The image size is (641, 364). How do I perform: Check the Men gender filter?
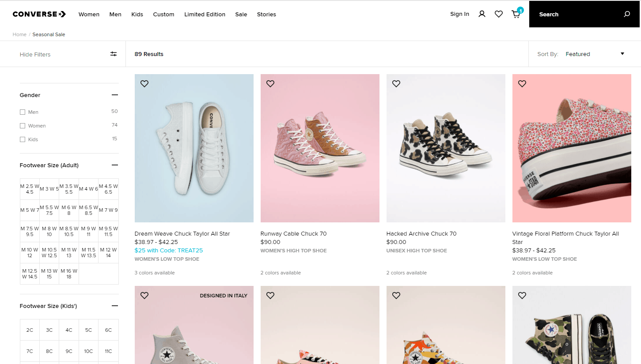(23, 112)
